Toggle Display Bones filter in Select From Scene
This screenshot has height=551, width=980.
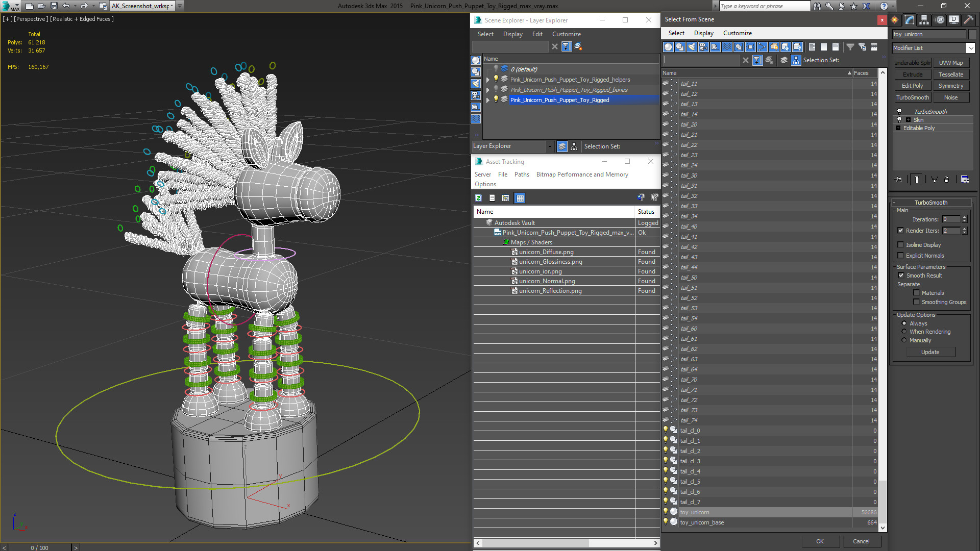[762, 47]
